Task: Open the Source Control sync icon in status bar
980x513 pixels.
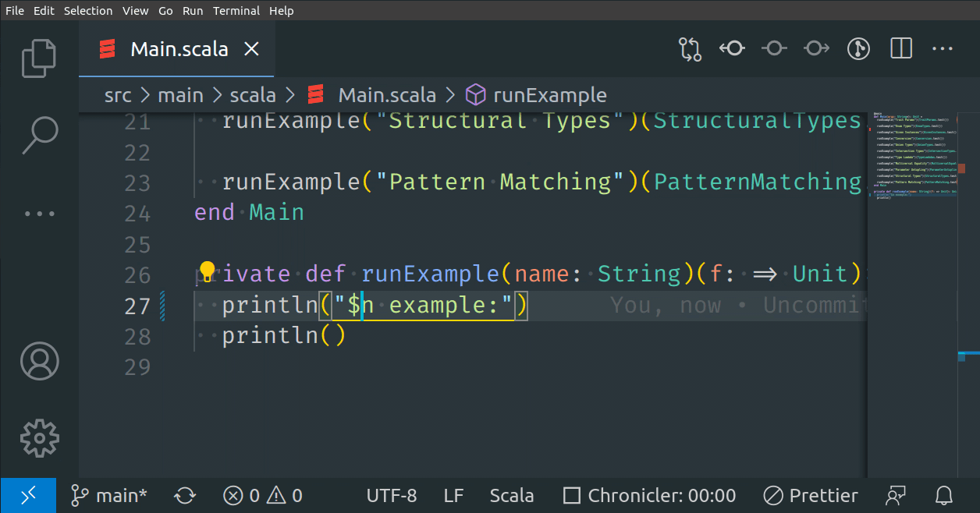Action: [185, 495]
